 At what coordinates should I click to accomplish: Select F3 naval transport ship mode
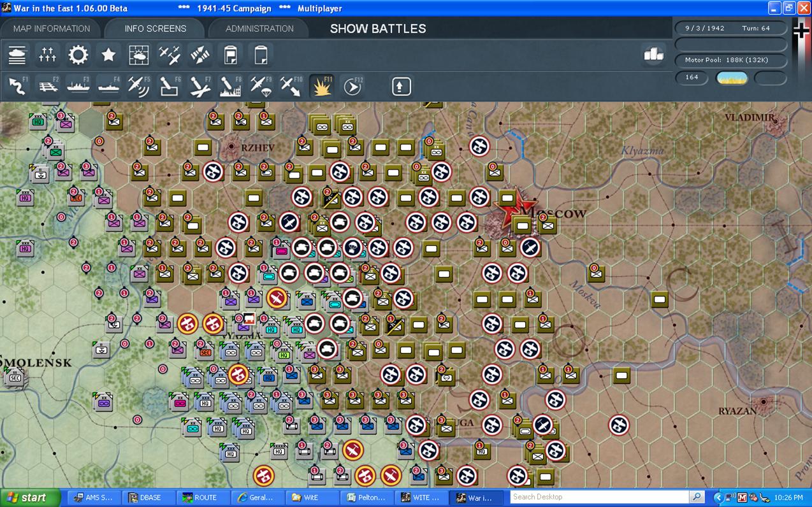(78, 86)
